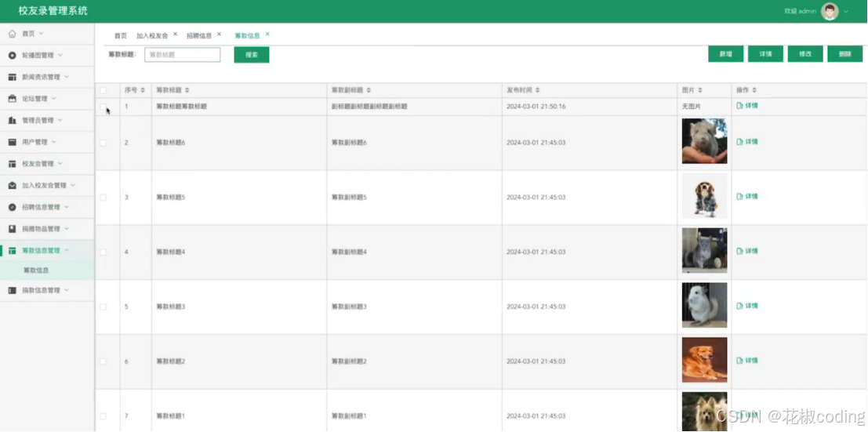Close the 加入校友会 tab

176,34
